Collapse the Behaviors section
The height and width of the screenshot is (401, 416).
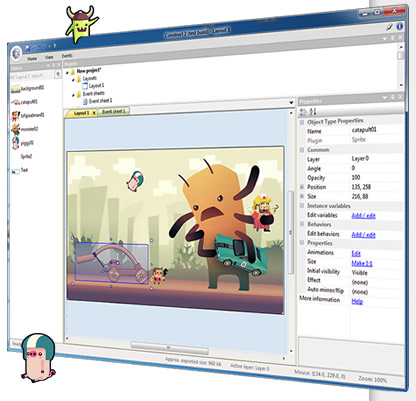[302, 224]
